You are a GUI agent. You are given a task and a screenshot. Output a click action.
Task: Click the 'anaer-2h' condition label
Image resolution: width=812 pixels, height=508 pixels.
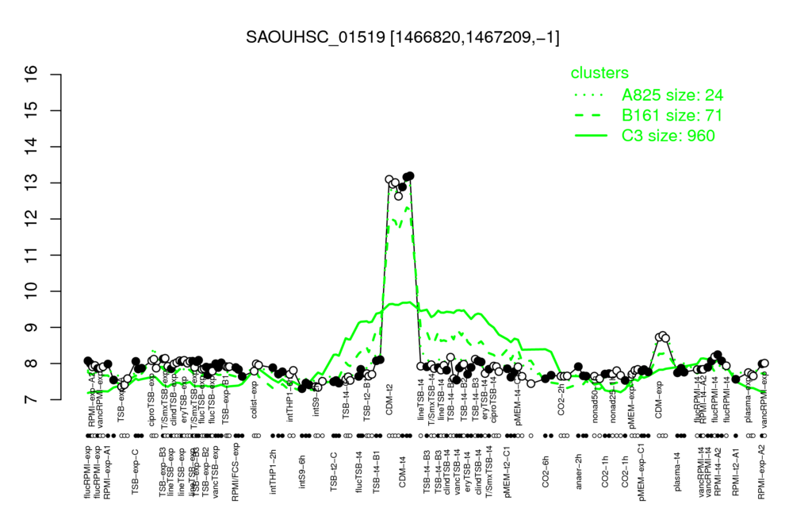[x=578, y=471]
